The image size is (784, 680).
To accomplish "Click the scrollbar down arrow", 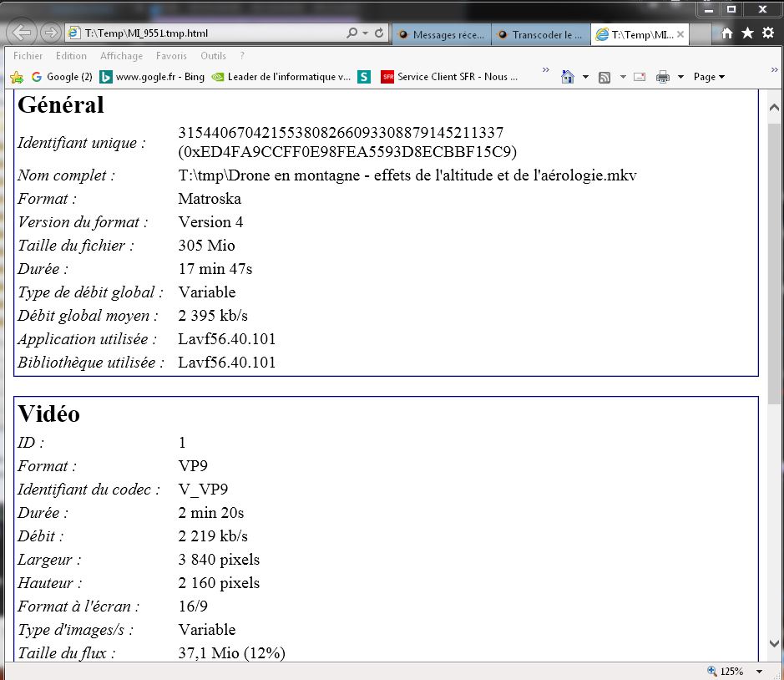I will point(774,643).
